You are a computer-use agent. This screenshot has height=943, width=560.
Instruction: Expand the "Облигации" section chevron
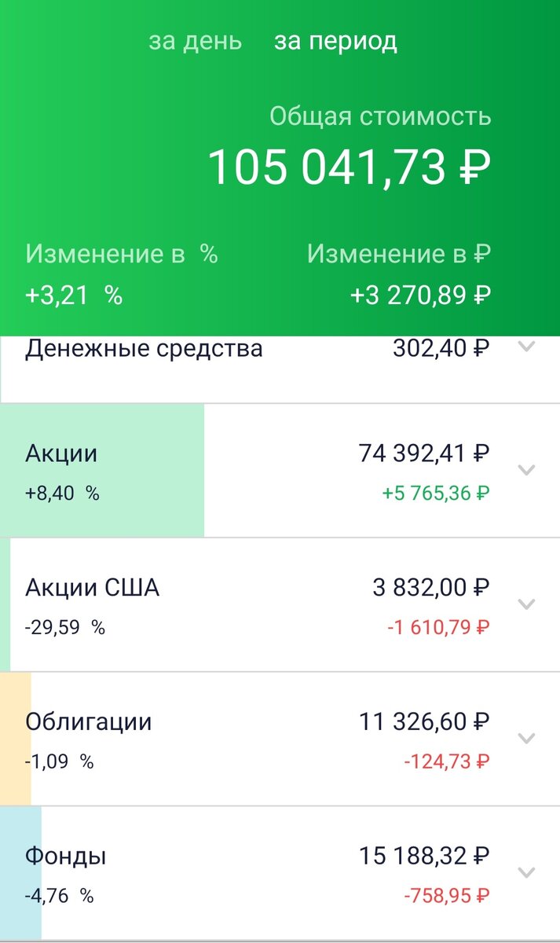[x=525, y=737]
